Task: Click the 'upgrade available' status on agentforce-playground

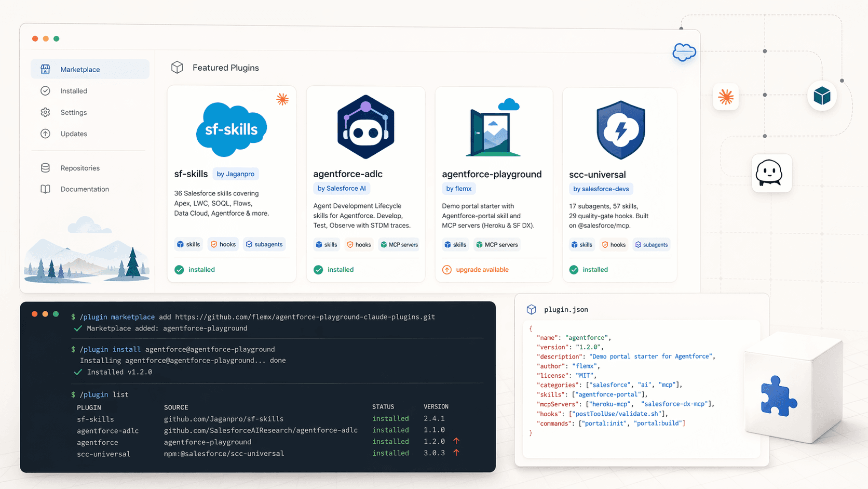Action: pyautogui.click(x=482, y=270)
